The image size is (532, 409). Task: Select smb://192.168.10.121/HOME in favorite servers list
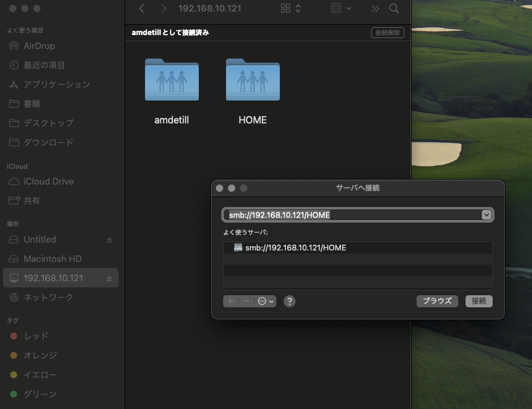(296, 247)
